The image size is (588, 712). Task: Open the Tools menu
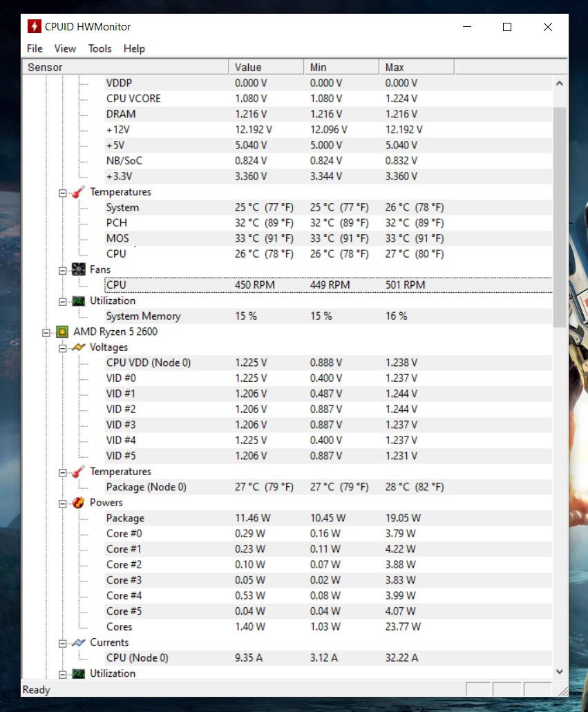[99, 48]
